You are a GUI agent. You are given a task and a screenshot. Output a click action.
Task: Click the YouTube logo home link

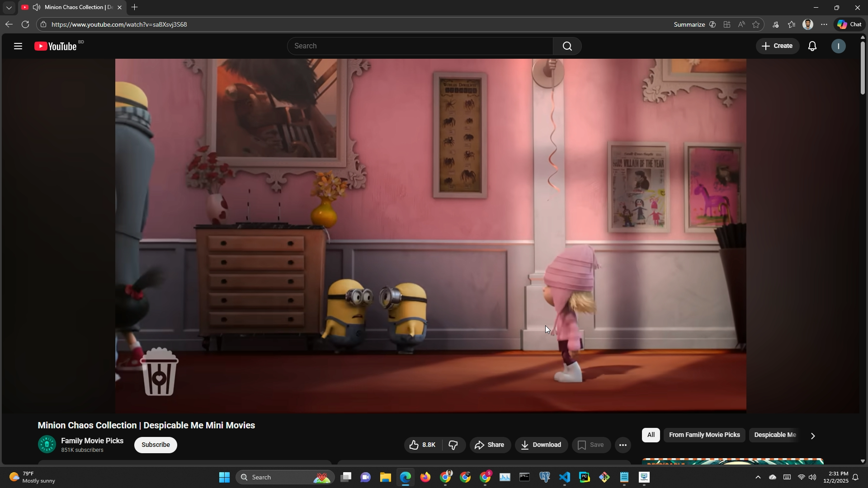[56, 46]
